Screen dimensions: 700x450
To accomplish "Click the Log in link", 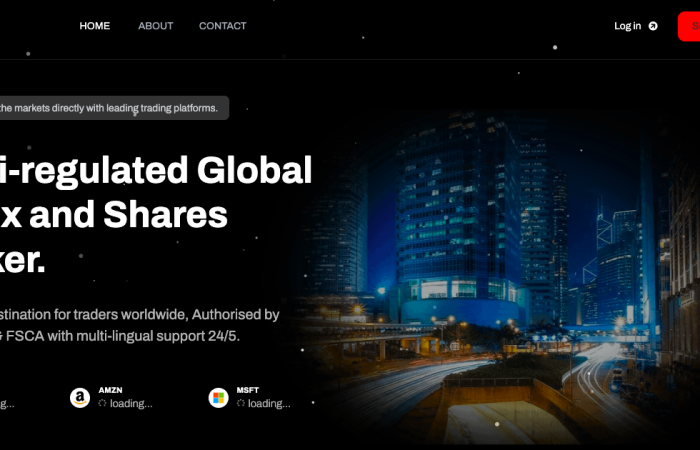I will (x=627, y=26).
